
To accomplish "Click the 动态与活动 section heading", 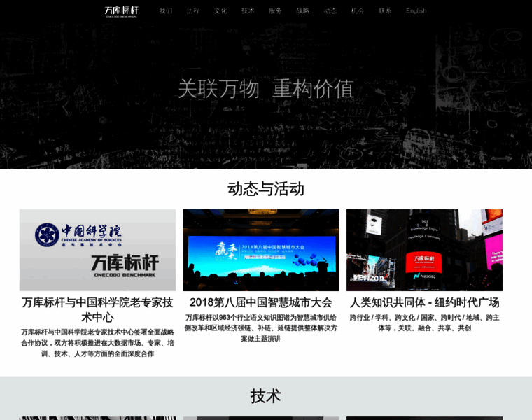I will 266,188.
